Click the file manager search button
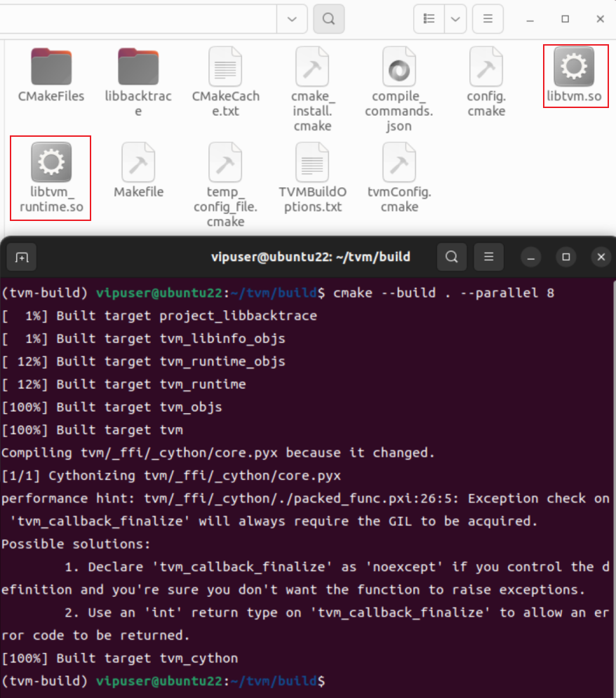The width and height of the screenshot is (616, 698). click(x=328, y=19)
